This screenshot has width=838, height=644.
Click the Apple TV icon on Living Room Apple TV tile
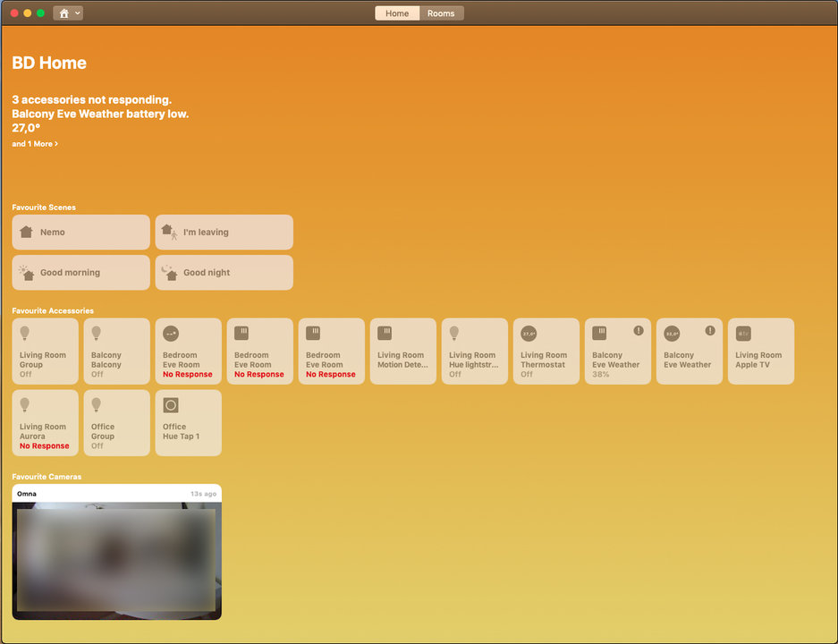(x=743, y=333)
